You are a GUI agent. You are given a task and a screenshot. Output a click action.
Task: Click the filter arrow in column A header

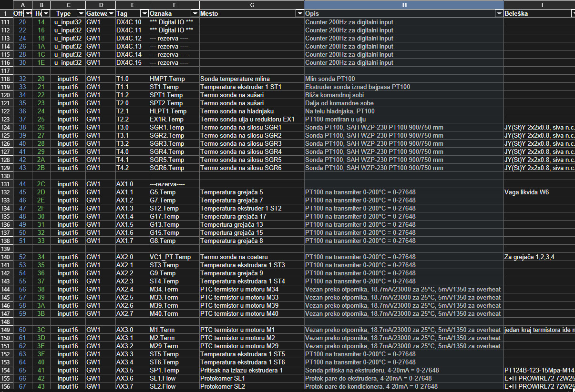click(x=29, y=13)
